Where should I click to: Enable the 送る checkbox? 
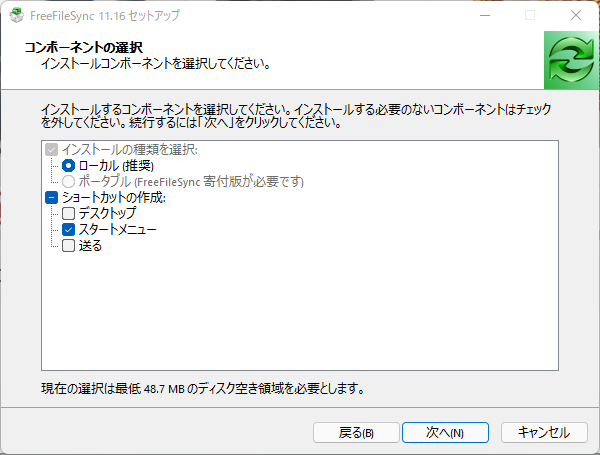[x=68, y=246]
